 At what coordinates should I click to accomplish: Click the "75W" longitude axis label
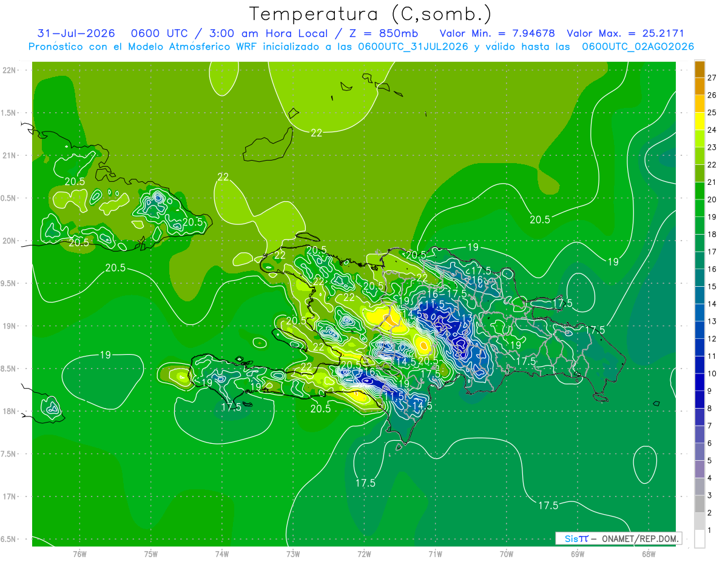[x=150, y=554]
